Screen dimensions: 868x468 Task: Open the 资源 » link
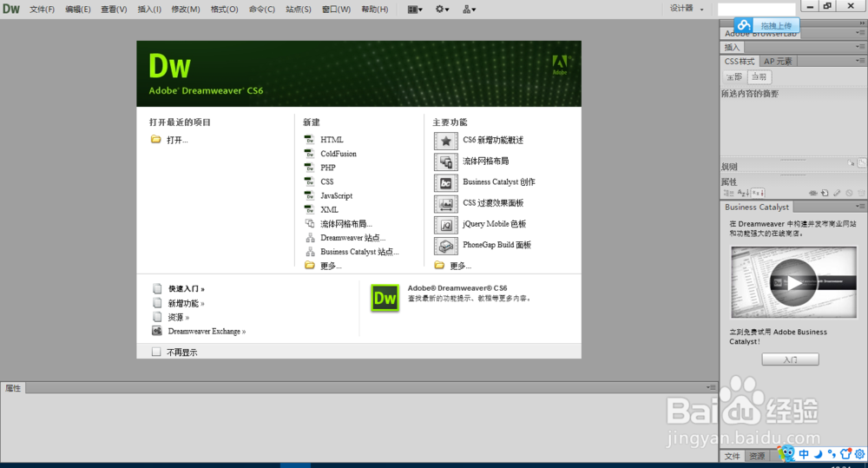click(179, 317)
